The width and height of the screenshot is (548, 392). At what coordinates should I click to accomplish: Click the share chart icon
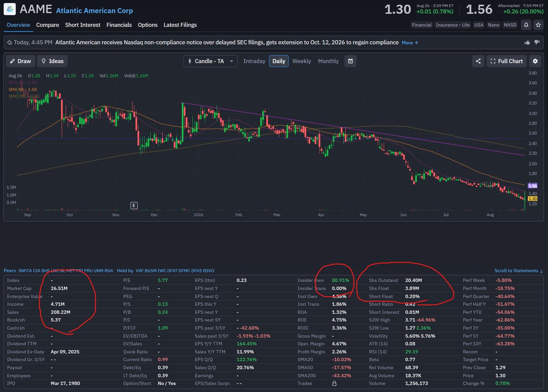click(478, 61)
